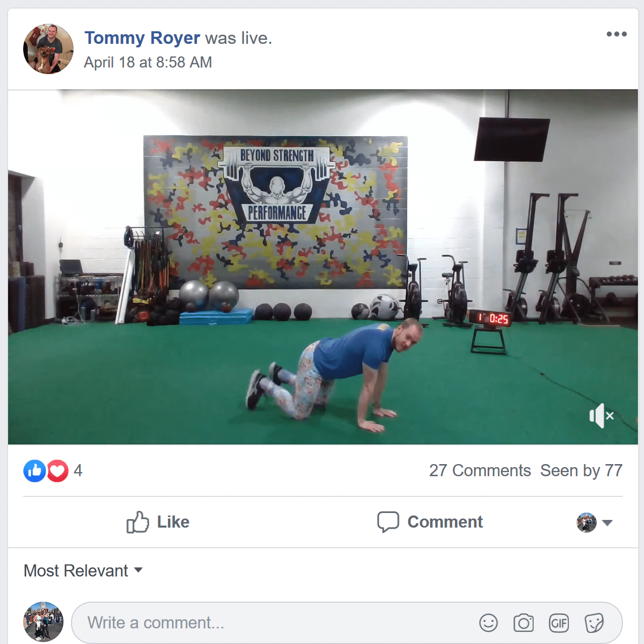Viewport: 644px width, 644px height.
Task: Click the blue thumbs-up reaction icon
Action: pyautogui.click(x=35, y=471)
